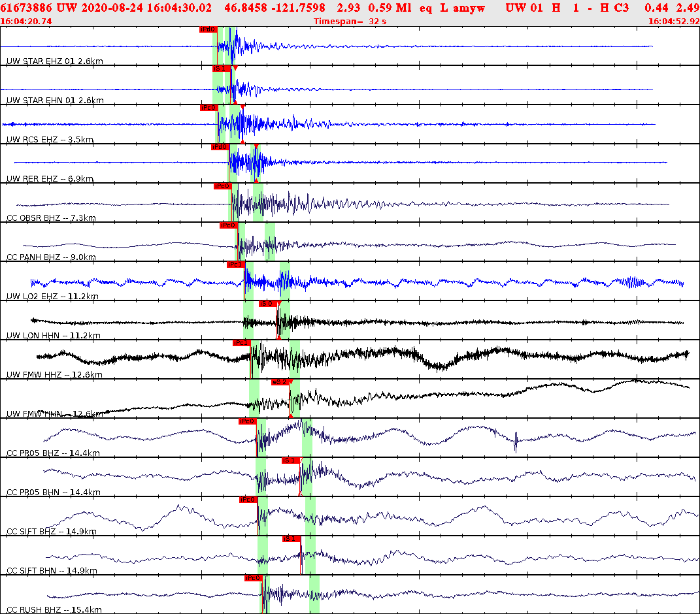Click the iPd0 pick flag on UW RER EHZ

[x=219, y=146]
